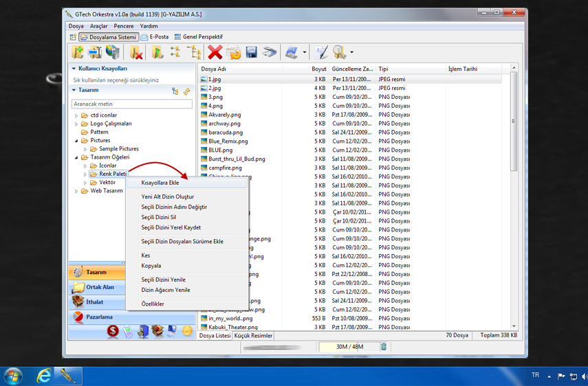This screenshot has width=588, height=386.
Task: Click the magnifier search icon in toolbar
Action: [x=339, y=53]
